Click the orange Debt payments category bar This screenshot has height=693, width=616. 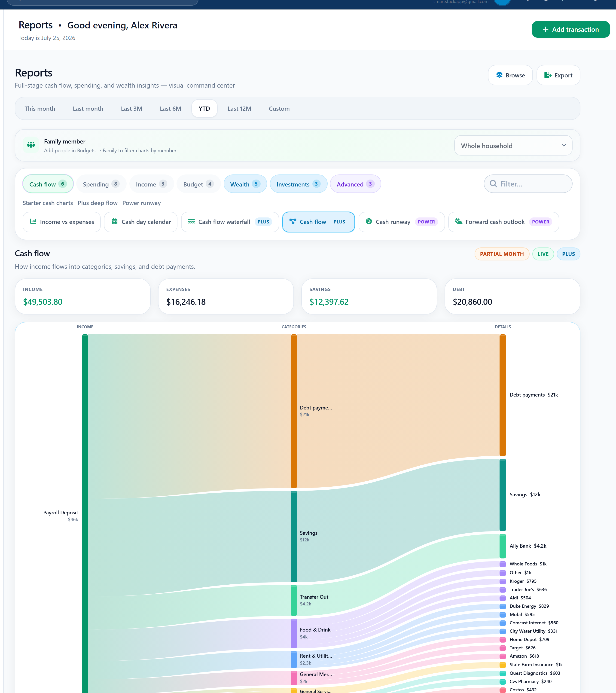[294, 411]
